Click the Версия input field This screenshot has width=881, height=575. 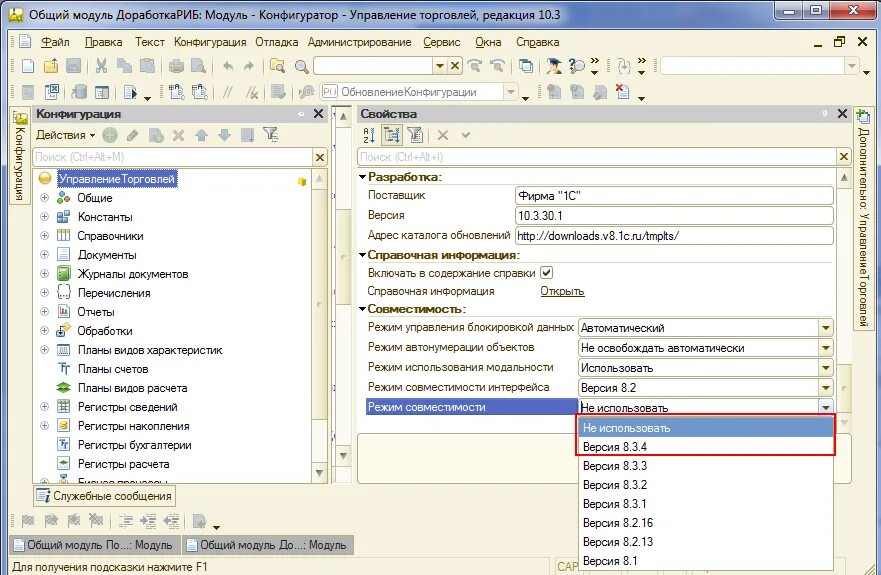pyautogui.click(x=674, y=216)
